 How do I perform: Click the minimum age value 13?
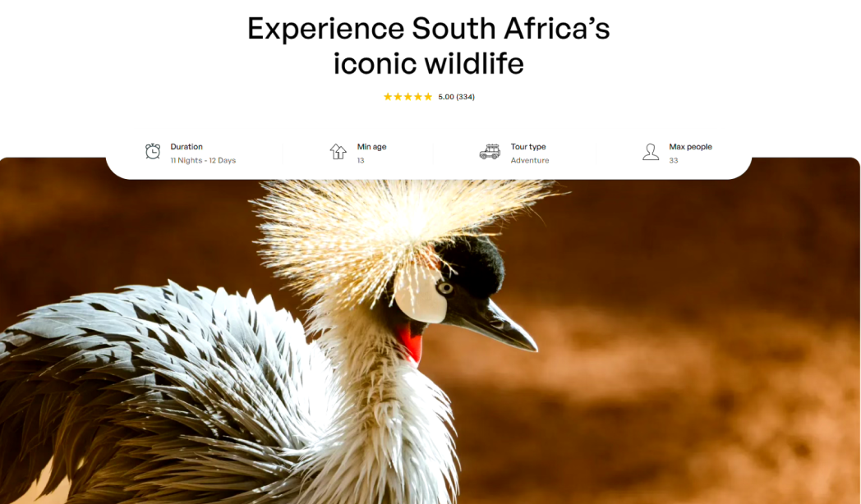361,160
